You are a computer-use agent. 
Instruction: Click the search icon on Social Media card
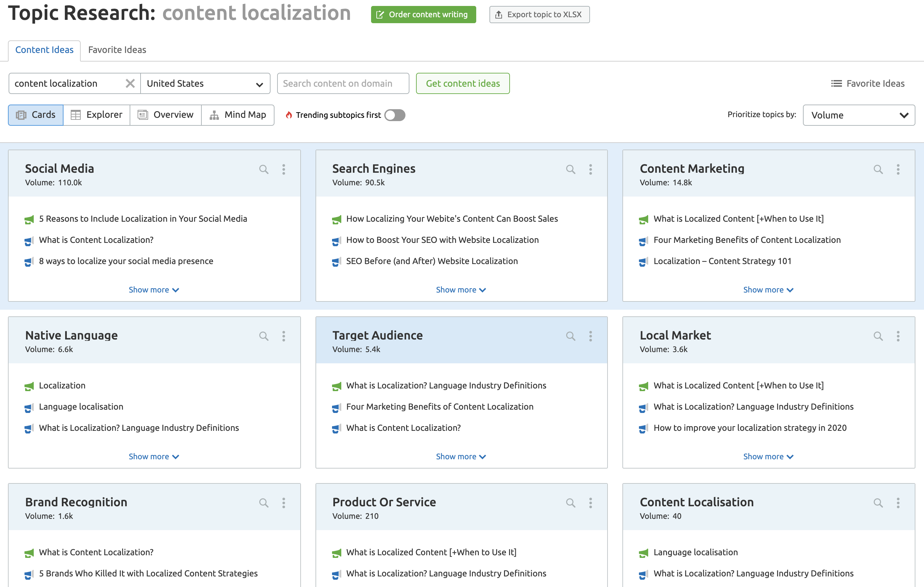264,169
